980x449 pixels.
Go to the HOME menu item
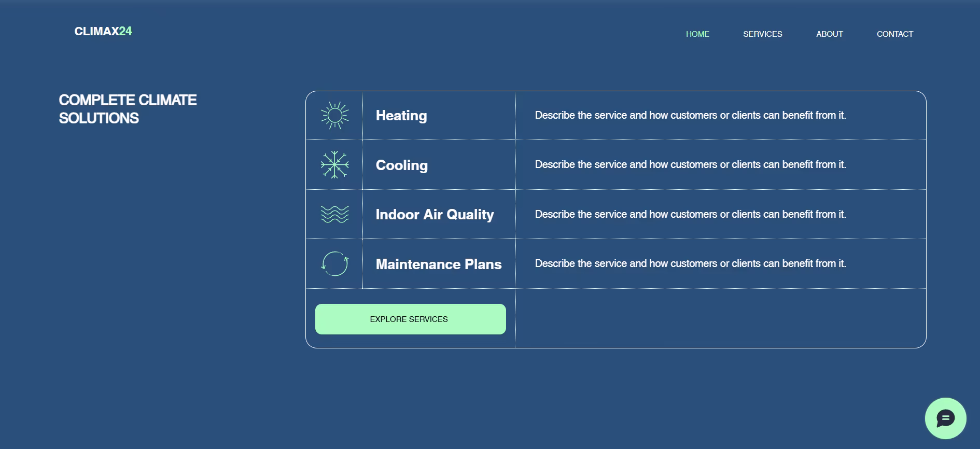pyautogui.click(x=697, y=34)
